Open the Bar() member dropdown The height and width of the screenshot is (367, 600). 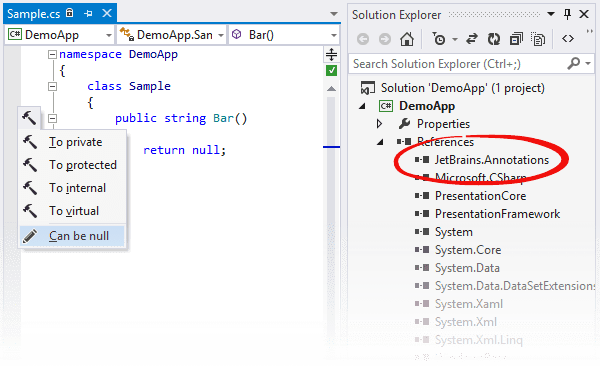click(284, 35)
